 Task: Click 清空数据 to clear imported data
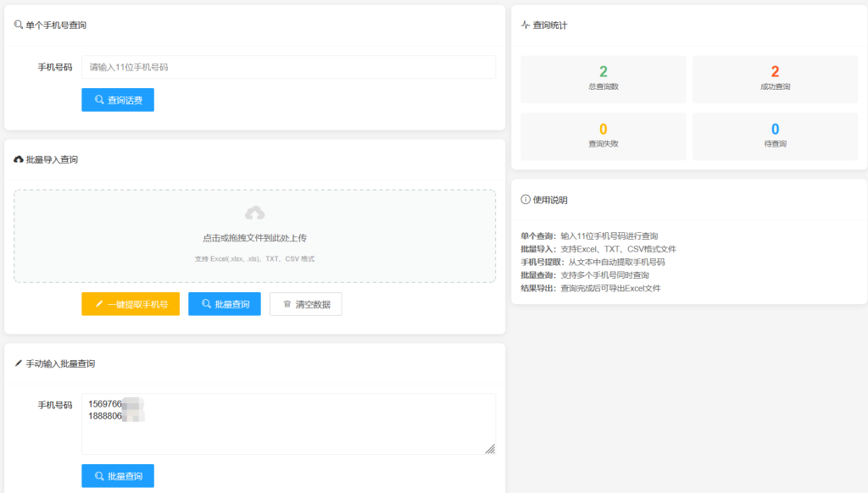pyautogui.click(x=305, y=303)
